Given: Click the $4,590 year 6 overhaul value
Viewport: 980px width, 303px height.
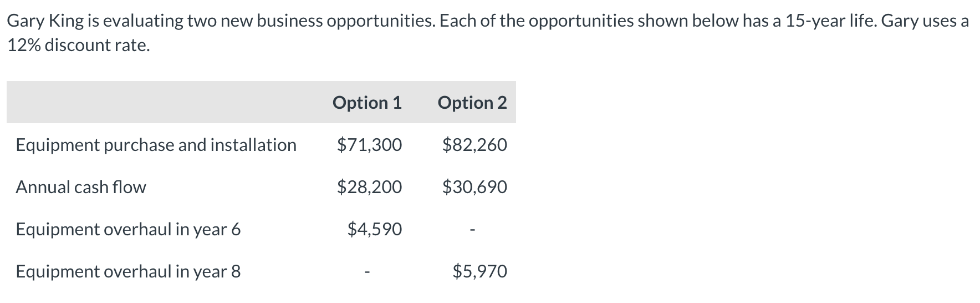Looking at the screenshot, I should pos(374,229).
